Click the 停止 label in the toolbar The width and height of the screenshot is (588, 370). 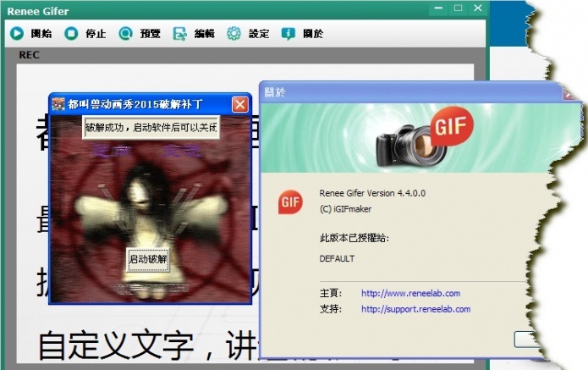click(x=96, y=34)
